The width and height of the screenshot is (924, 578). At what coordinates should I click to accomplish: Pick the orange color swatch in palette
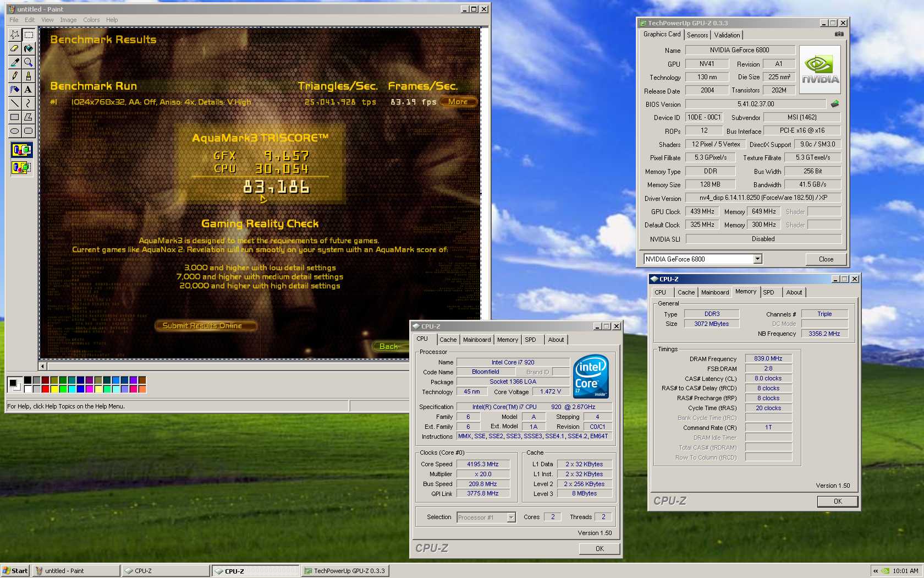(142, 389)
